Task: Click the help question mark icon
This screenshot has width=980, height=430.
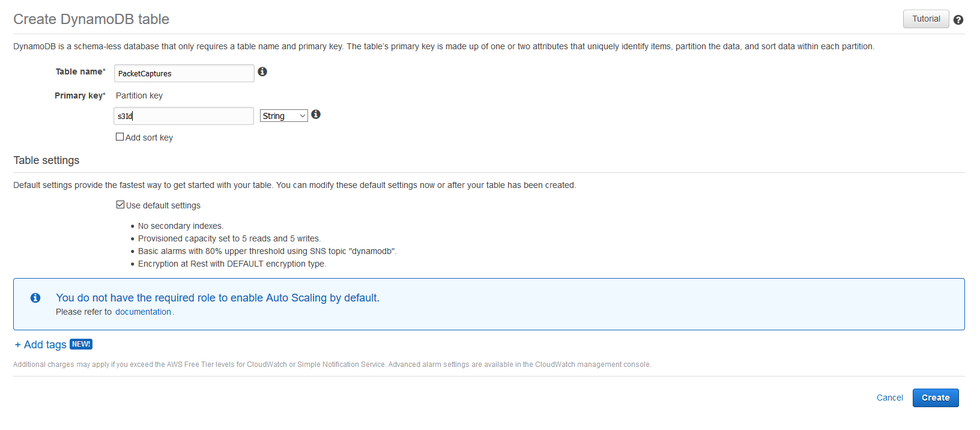Action: pos(958,20)
